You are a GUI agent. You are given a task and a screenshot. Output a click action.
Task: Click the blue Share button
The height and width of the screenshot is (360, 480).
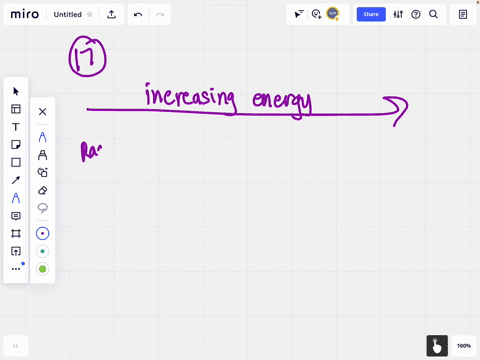(x=371, y=14)
